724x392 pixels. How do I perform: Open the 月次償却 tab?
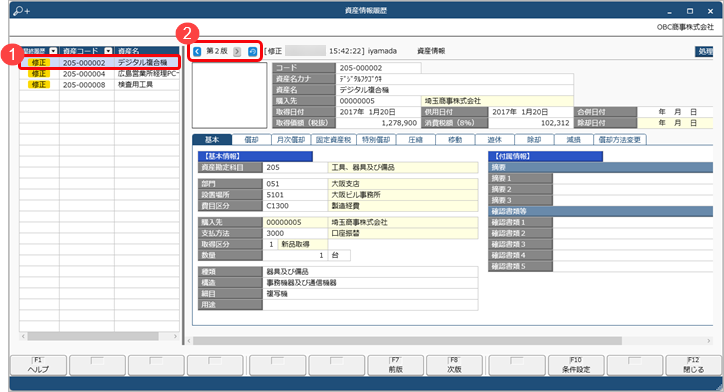point(291,139)
